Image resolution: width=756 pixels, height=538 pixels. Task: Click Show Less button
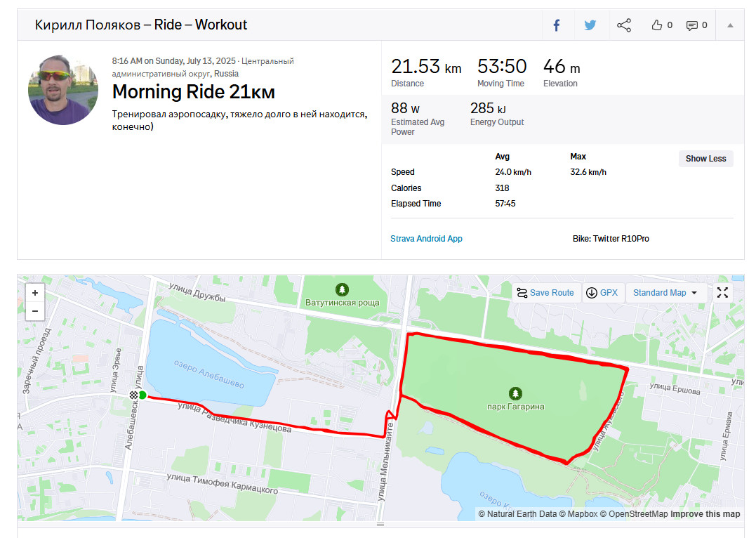coord(706,159)
